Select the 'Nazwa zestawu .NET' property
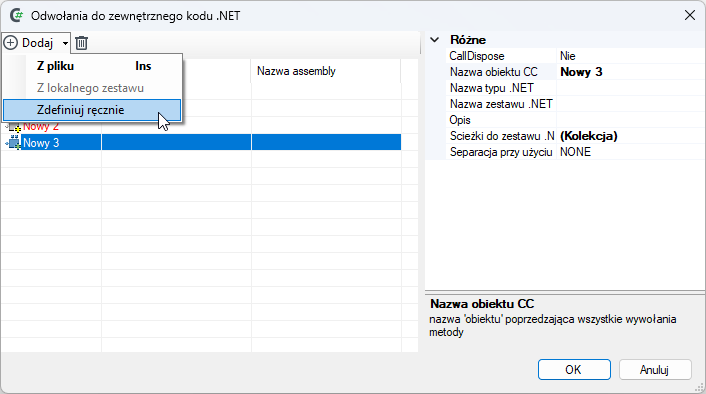The height and width of the screenshot is (394, 706). tap(501, 104)
